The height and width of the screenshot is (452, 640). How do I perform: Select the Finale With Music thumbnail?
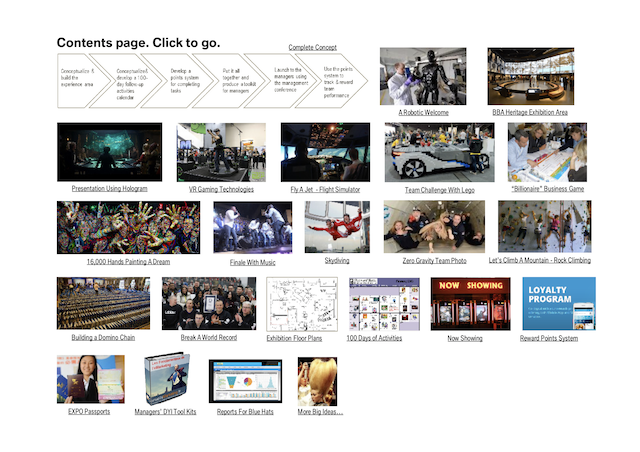click(x=252, y=226)
